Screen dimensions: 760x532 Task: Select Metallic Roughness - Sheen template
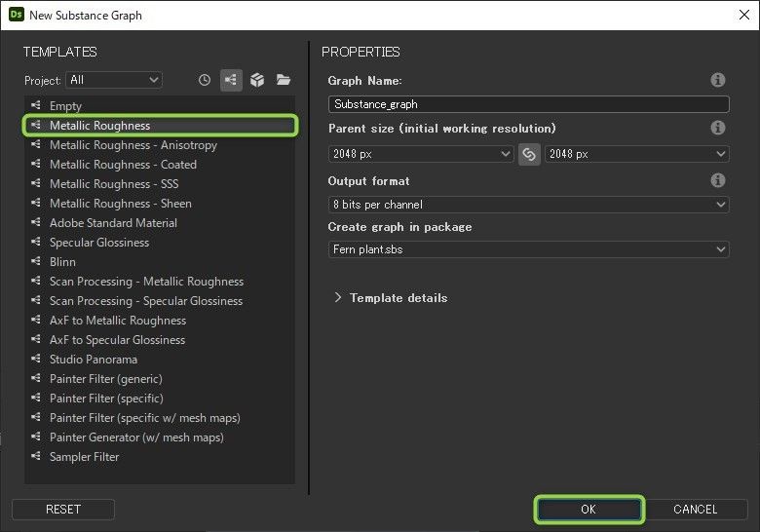tap(160, 204)
